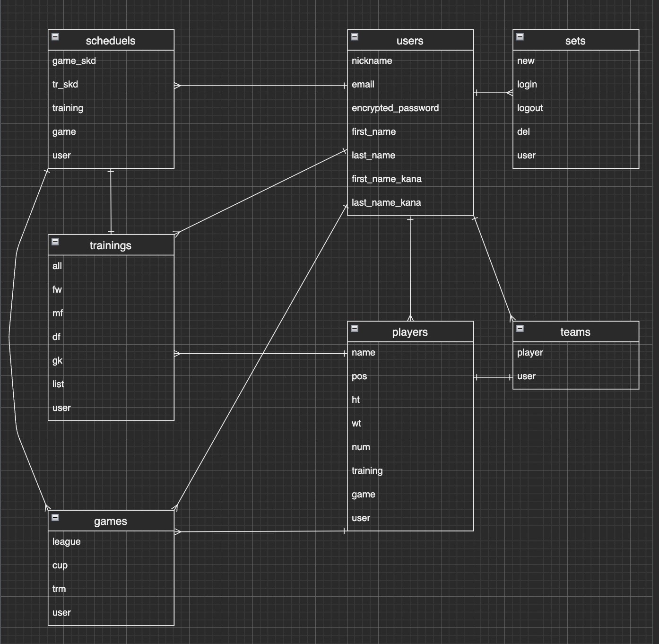Select the player field in teams
The height and width of the screenshot is (644, 659).
[x=530, y=352]
